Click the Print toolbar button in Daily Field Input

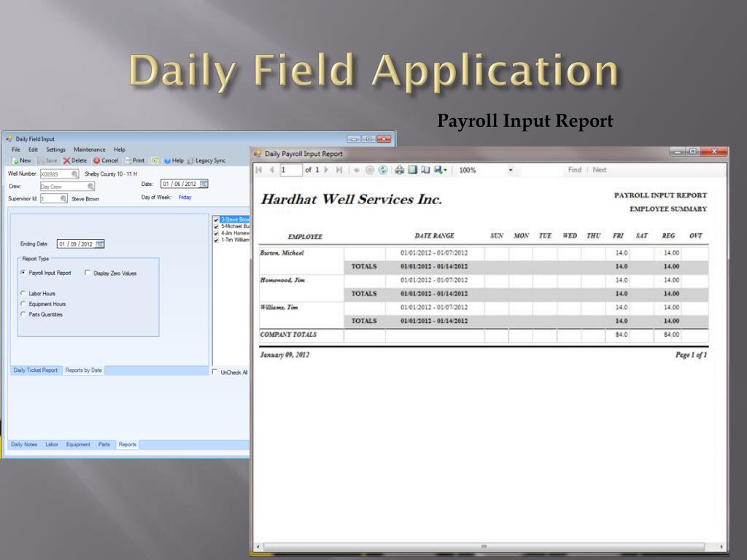(x=134, y=160)
